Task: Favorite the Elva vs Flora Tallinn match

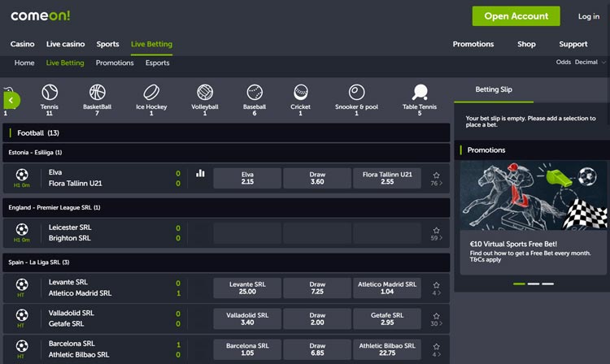Action: point(437,175)
